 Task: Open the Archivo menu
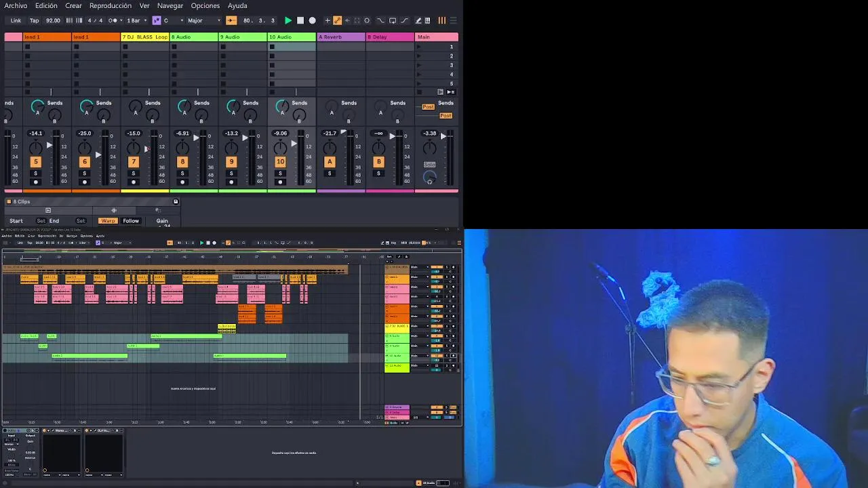pos(16,5)
